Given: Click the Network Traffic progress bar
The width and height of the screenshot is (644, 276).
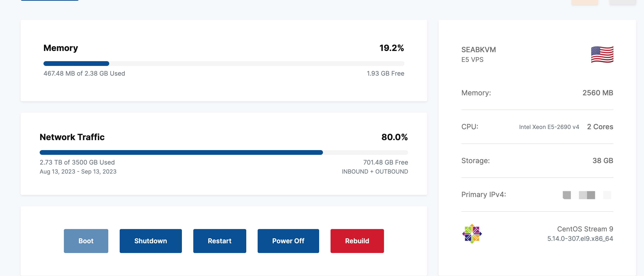Looking at the screenshot, I should pos(223,152).
